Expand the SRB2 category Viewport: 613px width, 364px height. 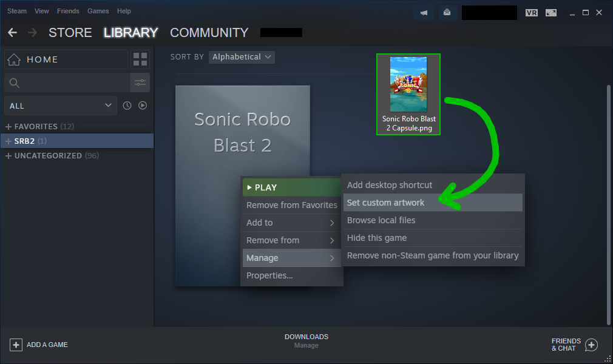(8, 141)
